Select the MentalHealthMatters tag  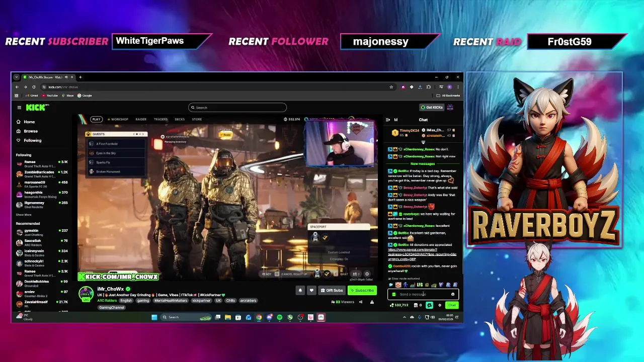point(171,301)
